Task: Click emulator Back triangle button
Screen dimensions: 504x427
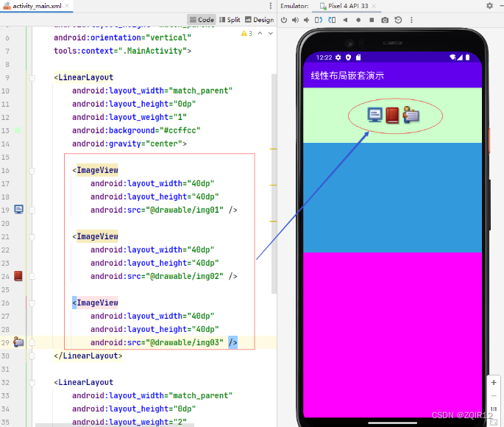Action: click(x=345, y=20)
